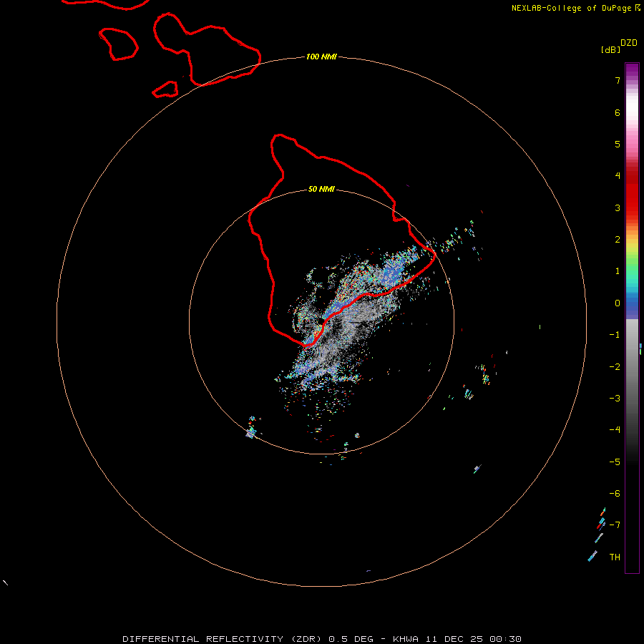
Task: Click the 11 DEC 25 date text
Action: coord(454,639)
